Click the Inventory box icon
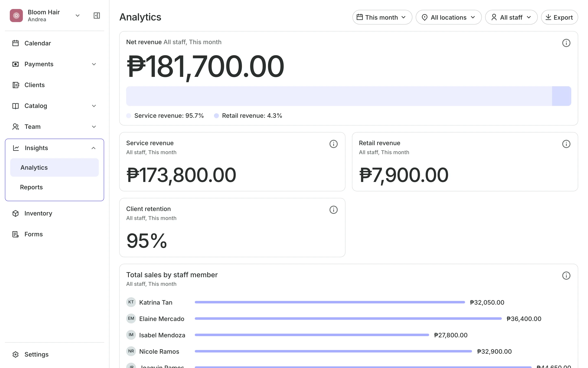Image resolution: width=588 pixels, height=368 pixels. tap(16, 213)
